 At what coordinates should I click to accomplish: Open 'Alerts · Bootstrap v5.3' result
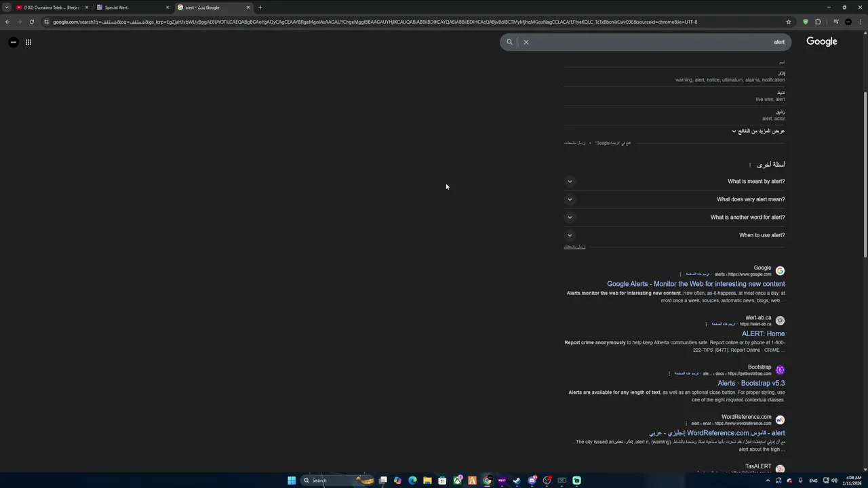pos(751,384)
